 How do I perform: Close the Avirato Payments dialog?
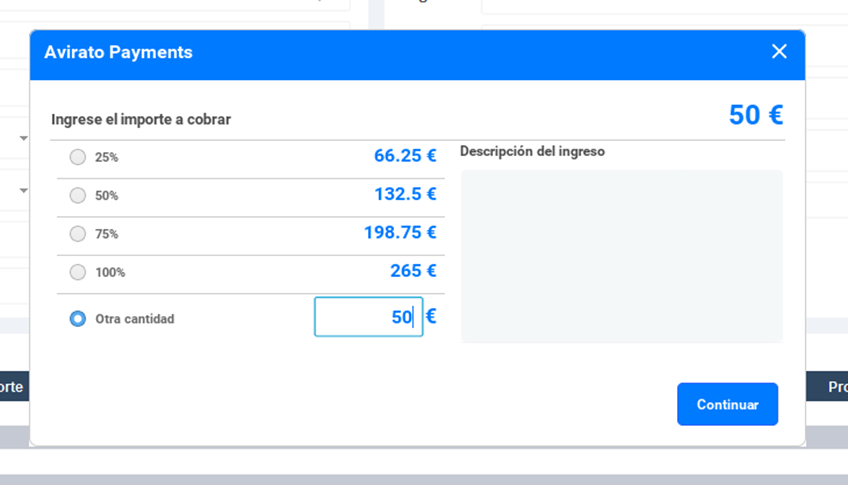click(779, 51)
